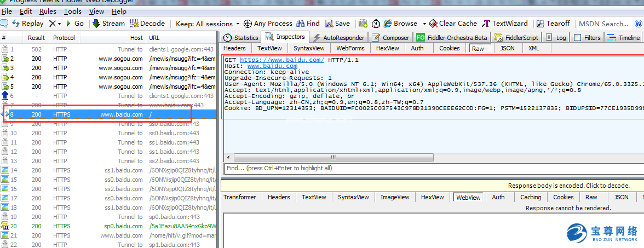Screen dimensions: 644x248
Task: Click the request pane horizontal scrollbar thumb
Action: pos(334,157)
